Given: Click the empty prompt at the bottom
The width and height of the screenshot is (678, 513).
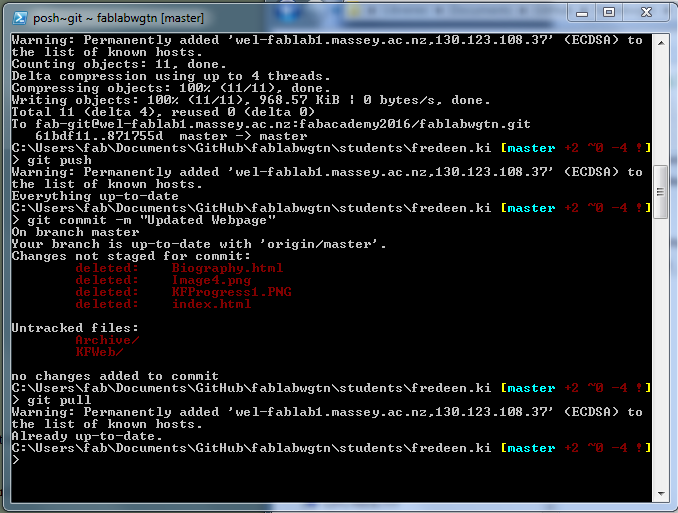Looking at the screenshot, I should click(x=16, y=460).
